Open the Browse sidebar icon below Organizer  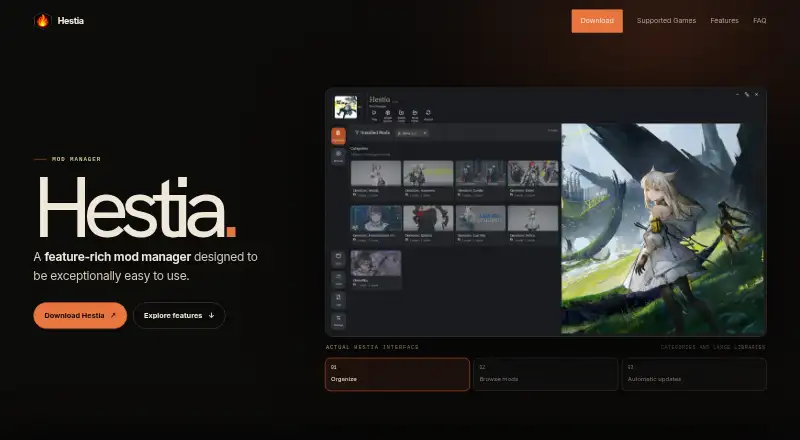[338, 156]
